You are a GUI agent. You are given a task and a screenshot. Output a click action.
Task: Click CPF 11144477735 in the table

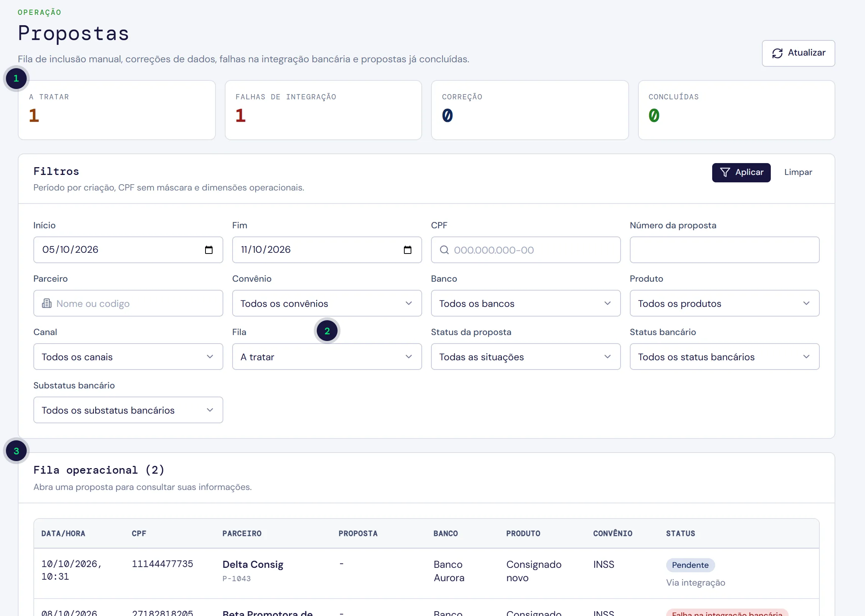[x=162, y=564]
